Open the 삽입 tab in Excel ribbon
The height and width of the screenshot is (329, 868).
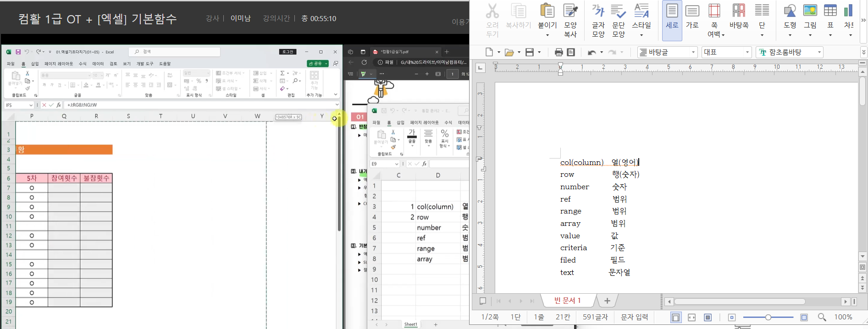pos(35,64)
